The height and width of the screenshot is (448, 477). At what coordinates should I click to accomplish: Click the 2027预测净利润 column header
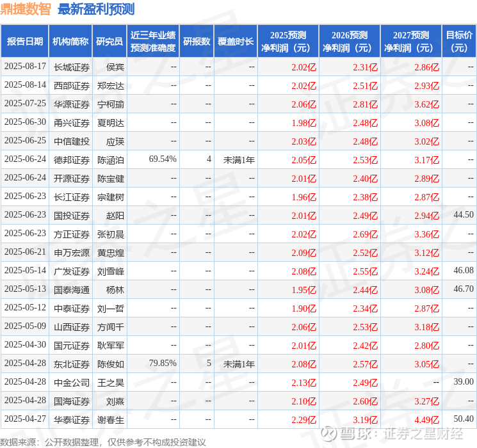411,42
